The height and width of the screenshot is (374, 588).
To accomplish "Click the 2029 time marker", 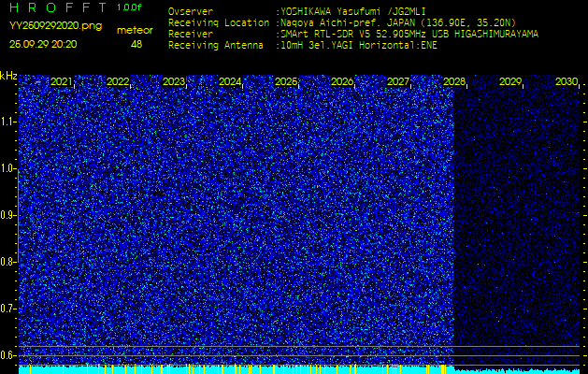I will pos(510,81).
